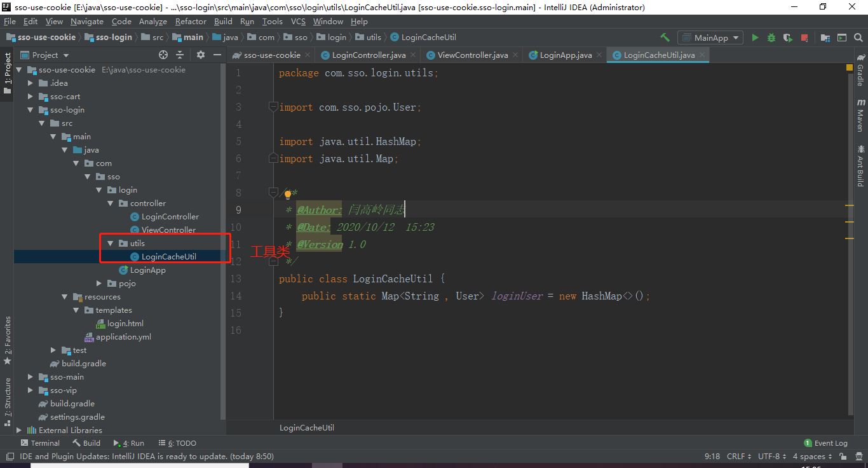This screenshot has height=468, width=868.
Task: Change line separator via CRLF status
Action: pos(738,457)
